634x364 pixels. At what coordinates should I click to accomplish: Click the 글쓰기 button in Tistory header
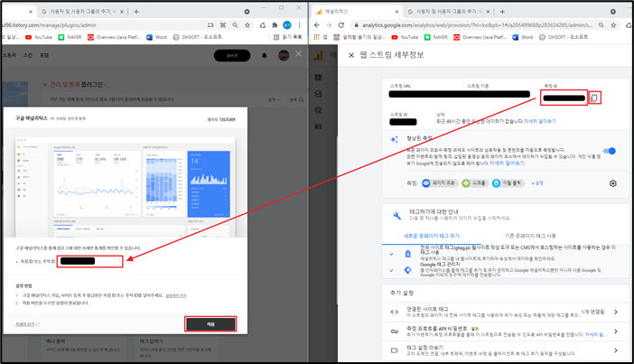232,55
